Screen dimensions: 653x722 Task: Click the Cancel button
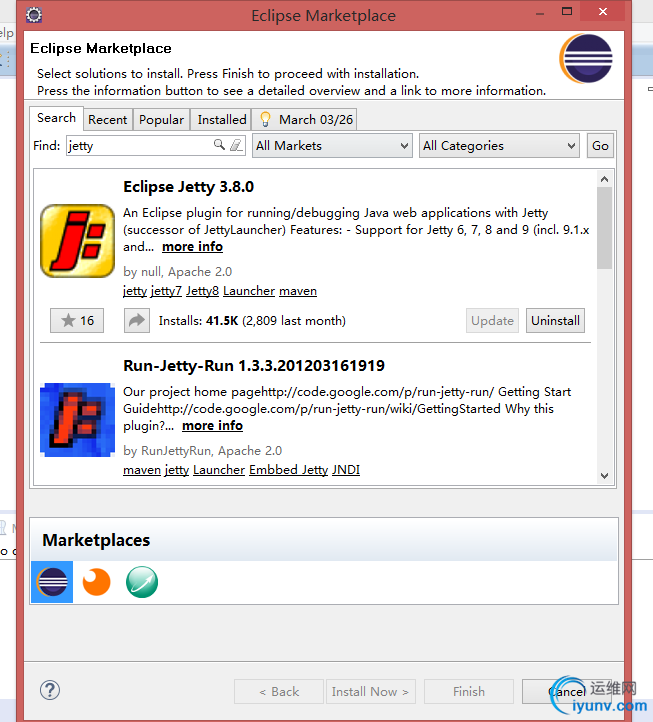567,692
